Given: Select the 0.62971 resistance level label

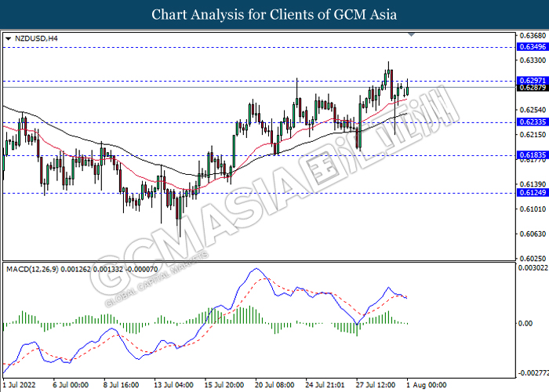Looking at the screenshot, I should [x=533, y=81].
